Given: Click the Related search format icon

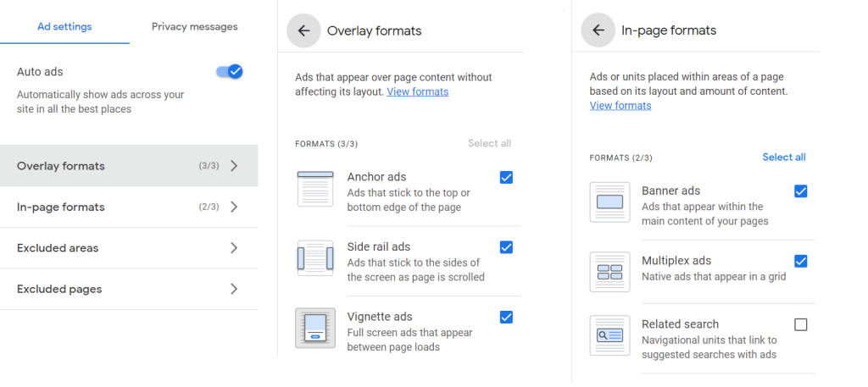Looking at the screenshot, I should pyautogui.click(x=609, y=335).
